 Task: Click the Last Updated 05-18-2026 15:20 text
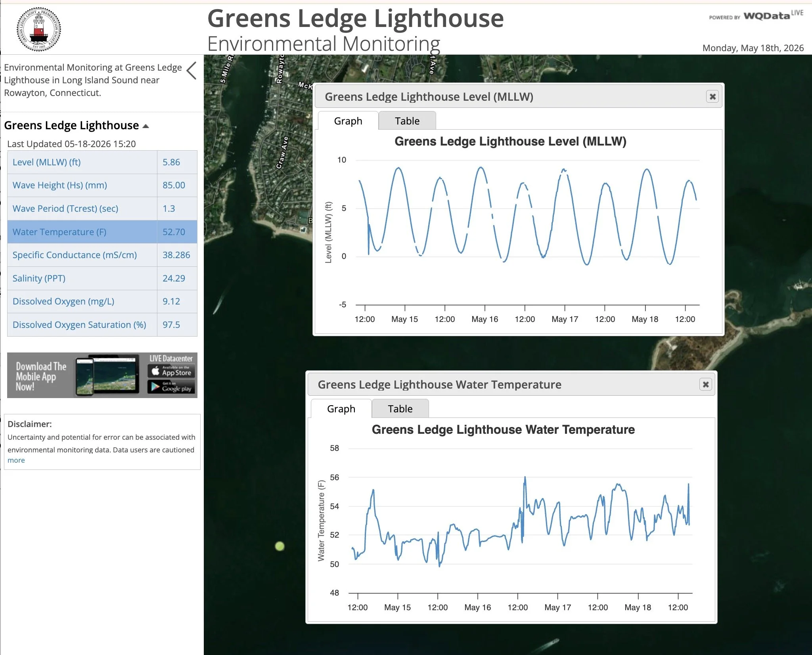(x=71, y=144)
